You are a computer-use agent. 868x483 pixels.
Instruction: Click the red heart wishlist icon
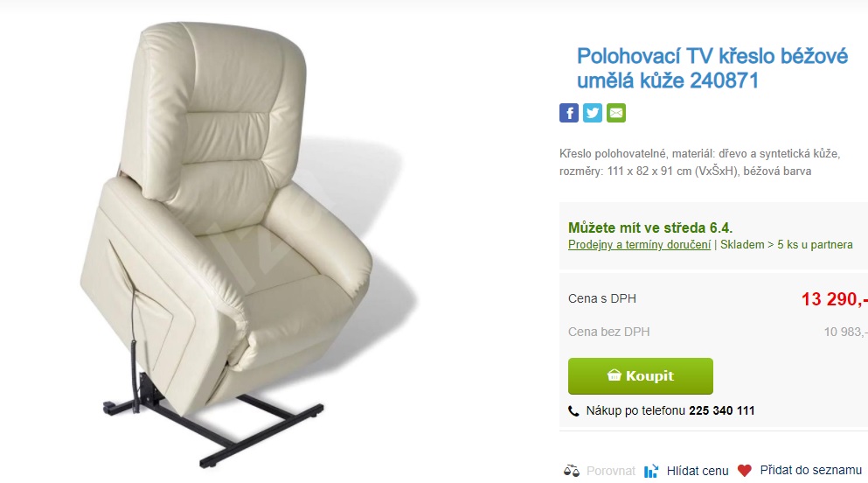[745, 471]
